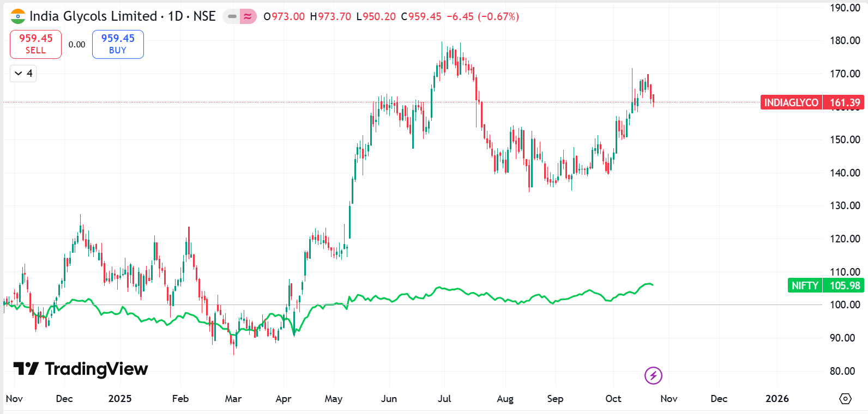Click the close value C959.45
This screenshot has width=868, height=414.
click(x=421, y=16)
